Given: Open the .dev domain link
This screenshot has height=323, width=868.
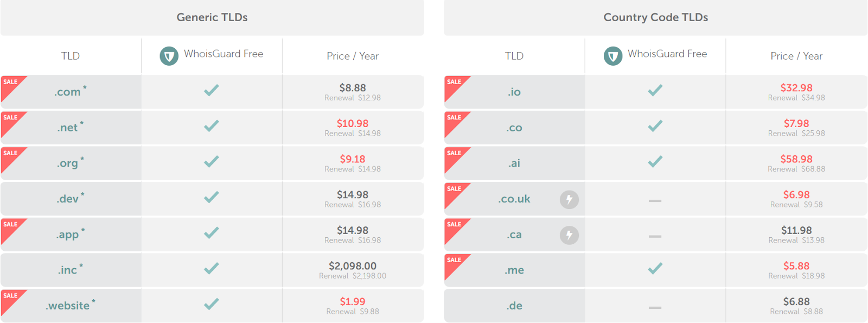Looking at the screenshot, I should [x=68, y=199].
